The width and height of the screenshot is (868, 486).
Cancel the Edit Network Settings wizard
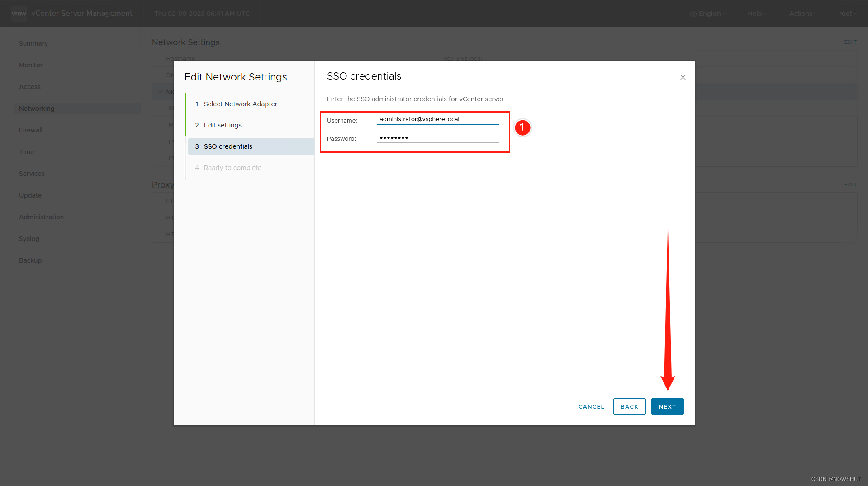coord(591,406)
